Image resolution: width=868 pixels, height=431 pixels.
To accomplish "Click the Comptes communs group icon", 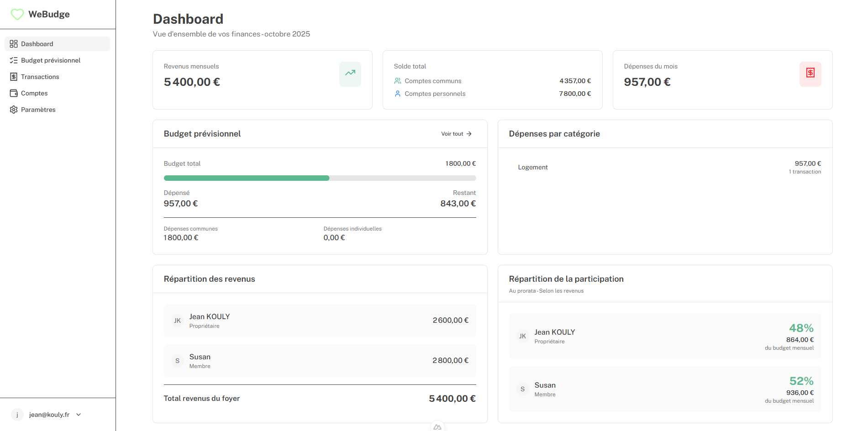I will pyautogui.click(x=398, y=81).
